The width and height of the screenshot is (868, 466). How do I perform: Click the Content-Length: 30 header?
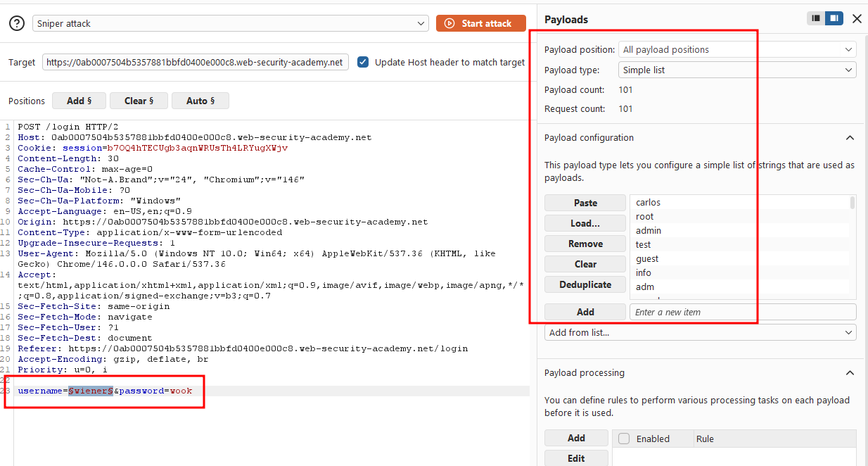click(x=68, y=158)
